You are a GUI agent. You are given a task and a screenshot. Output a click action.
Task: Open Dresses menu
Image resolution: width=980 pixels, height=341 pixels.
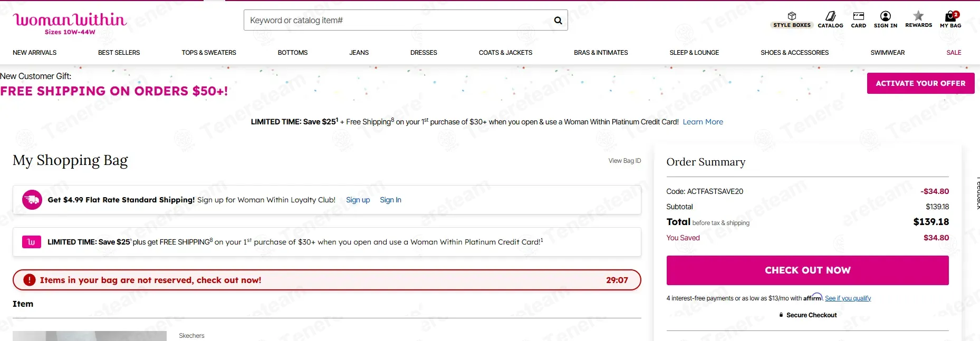point(424,53)
